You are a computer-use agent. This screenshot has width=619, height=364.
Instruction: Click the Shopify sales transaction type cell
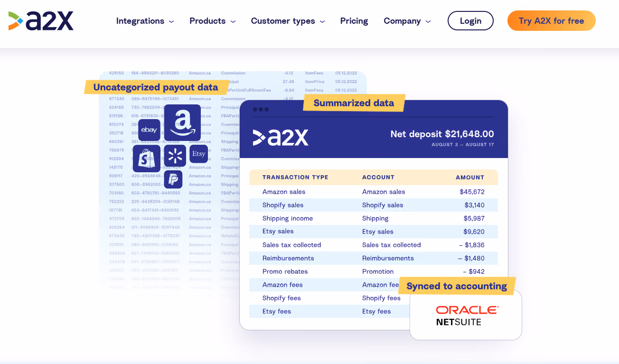(283, 205)
